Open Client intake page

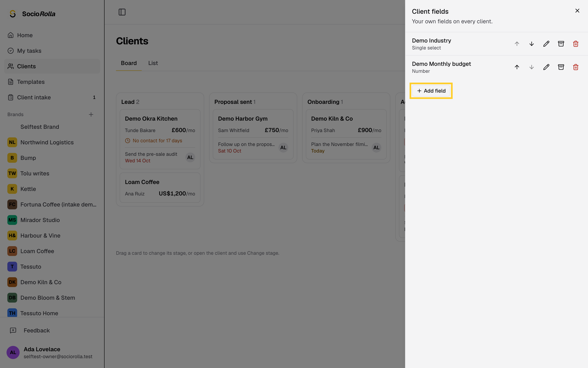pos(52,97)
